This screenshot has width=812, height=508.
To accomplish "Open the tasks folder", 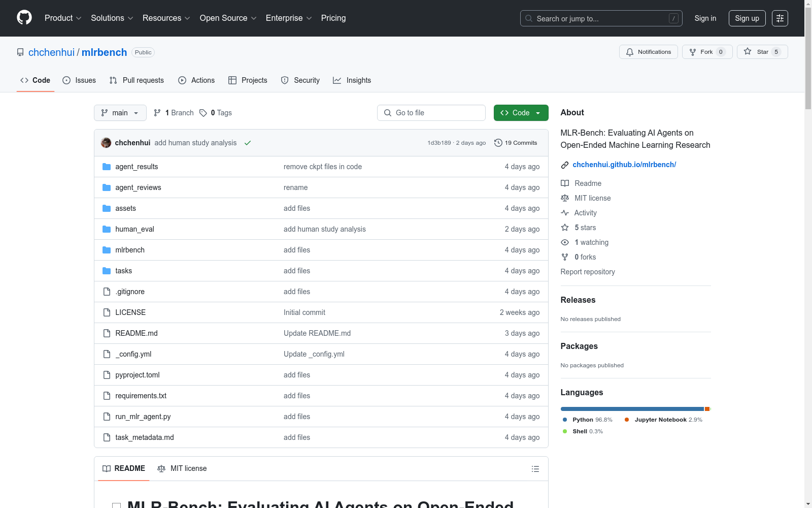I will click(x=123, y=271).
